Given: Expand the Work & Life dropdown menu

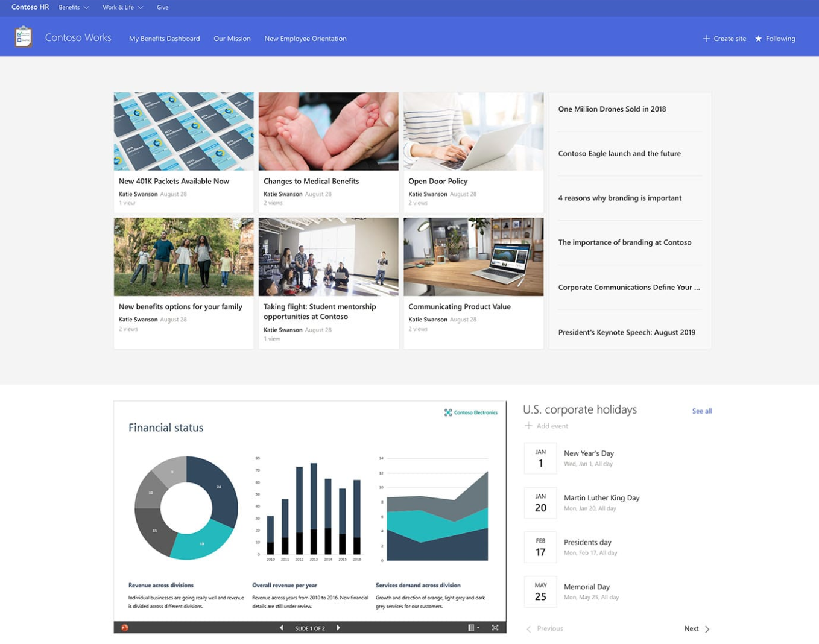Looking at the screenshot, I should click(123, 7).
